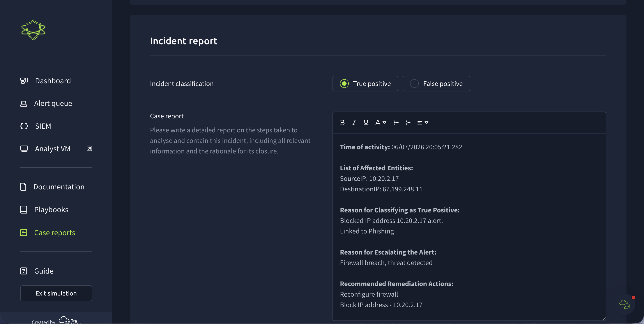Click inside the case report text area
The width and height of the screenshot is (644, 324).
(x=469, y=226)
